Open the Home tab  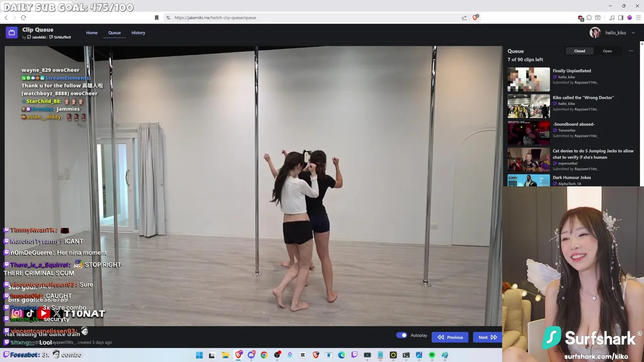pos(92,33)
